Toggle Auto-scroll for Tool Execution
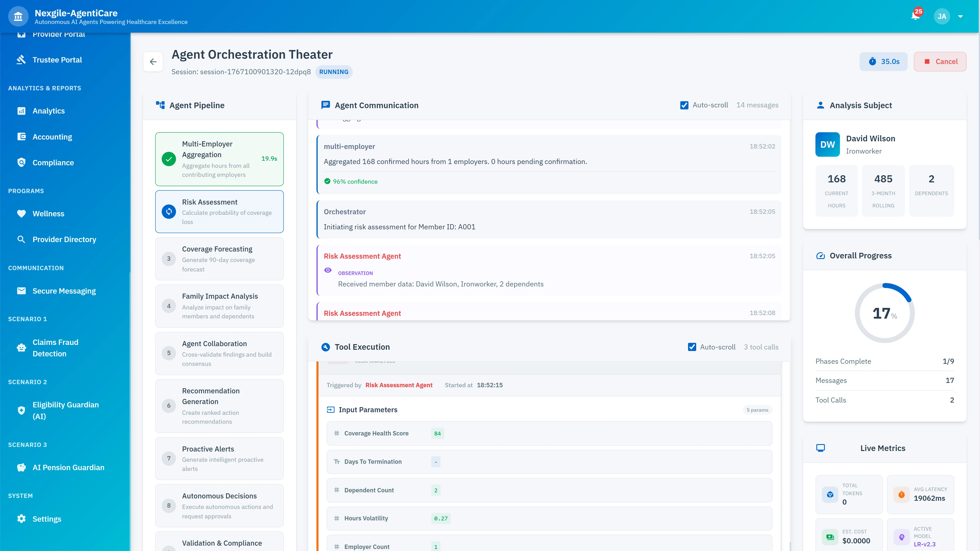This screenshot has width=980, height=551. click(692, 347)
